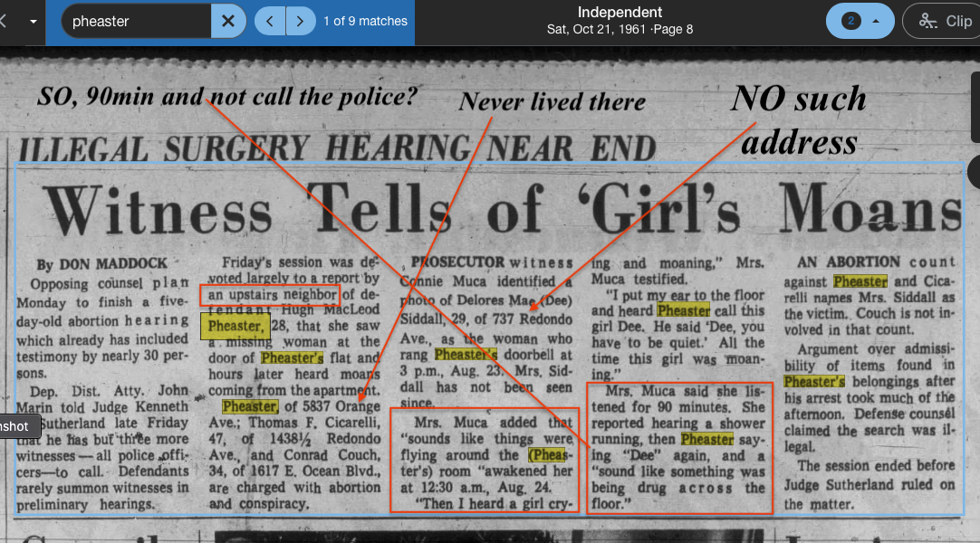Open the "Independent" newspaper title link
The height and width of the screenshot is (543, 980).
620,13
